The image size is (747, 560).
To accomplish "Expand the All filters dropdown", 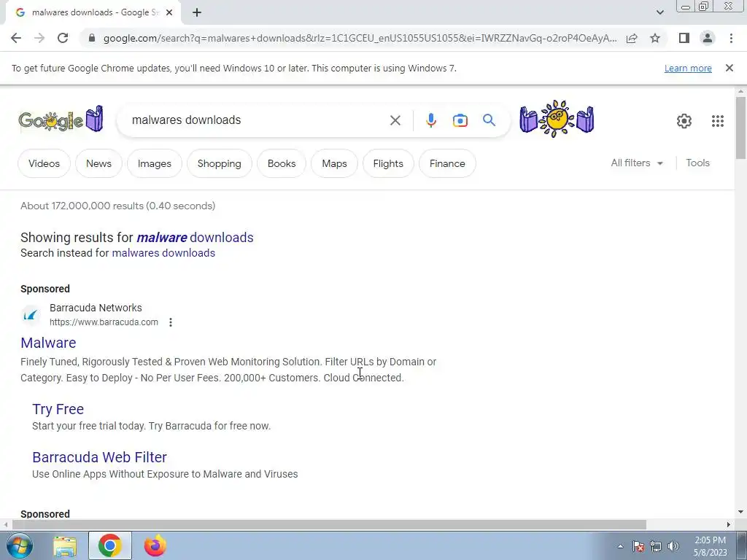I will (x=637, y=163).
